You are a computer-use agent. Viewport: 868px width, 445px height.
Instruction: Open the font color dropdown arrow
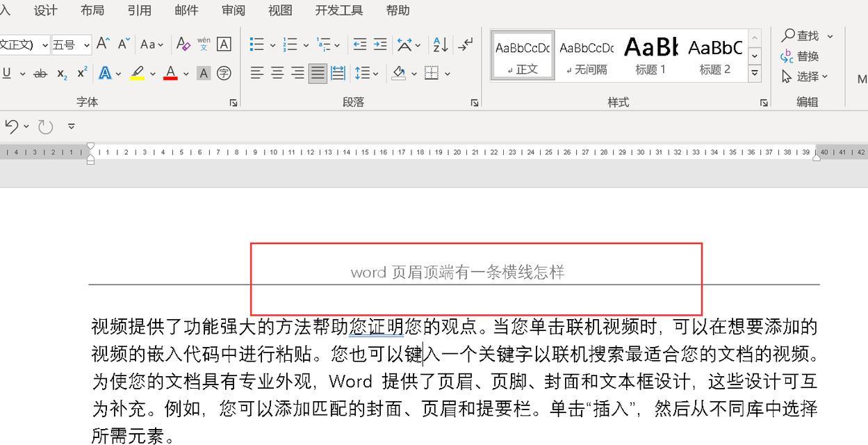point(185,72)
